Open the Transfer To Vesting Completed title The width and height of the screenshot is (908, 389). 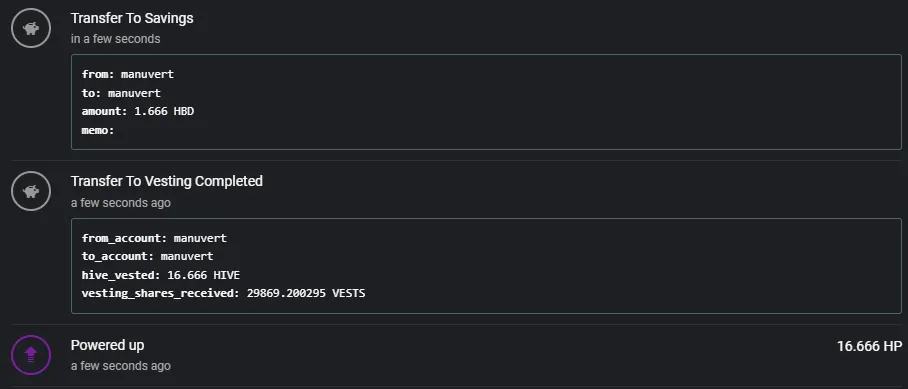pyautogui.click(x=167, y=181)
